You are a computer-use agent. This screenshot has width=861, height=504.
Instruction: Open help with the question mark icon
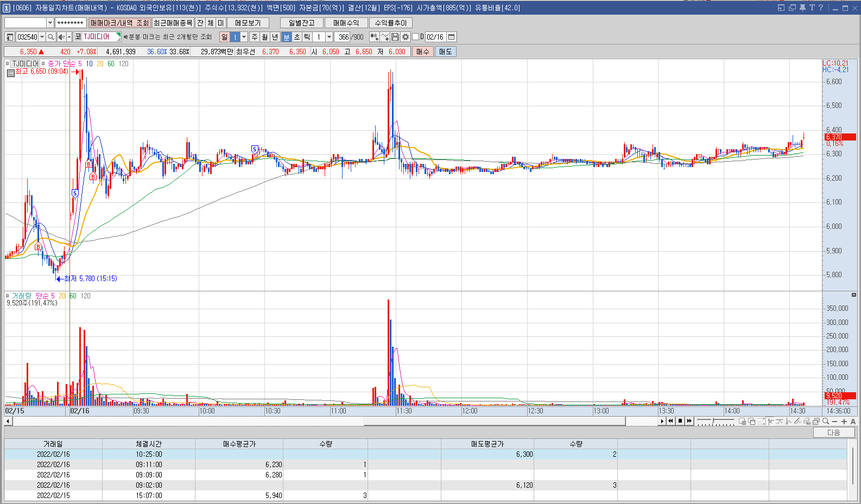[x=821, y=8]
